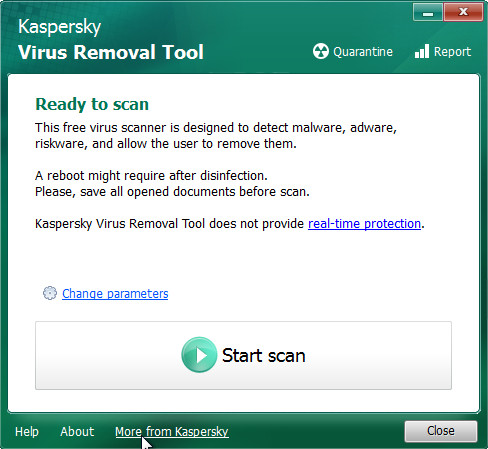Click the Virus Removal Tool title
Image resolution: width=488 pixels, height=449 pixels.
(111, 52)
